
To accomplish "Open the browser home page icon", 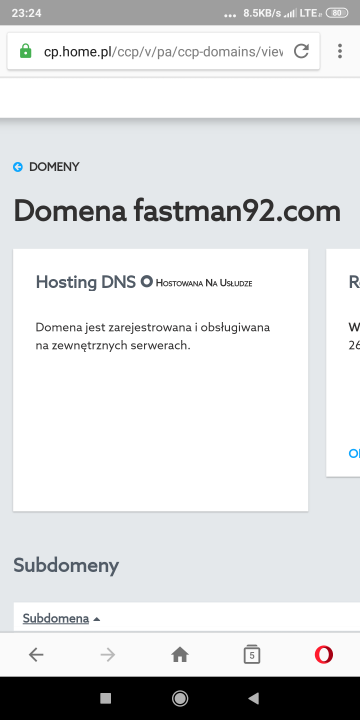I will tap(180, 655).
